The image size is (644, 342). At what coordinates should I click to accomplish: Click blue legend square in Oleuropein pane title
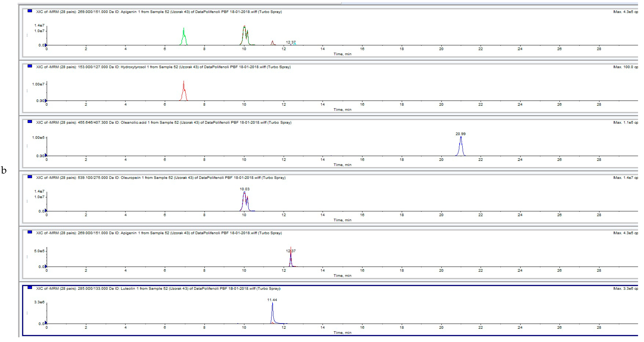[30, 177]
